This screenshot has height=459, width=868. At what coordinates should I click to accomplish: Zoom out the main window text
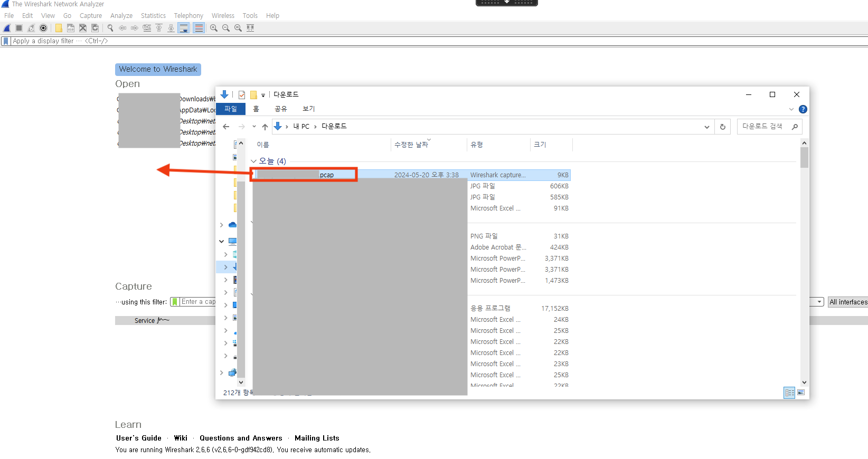[x=226, y=28]
